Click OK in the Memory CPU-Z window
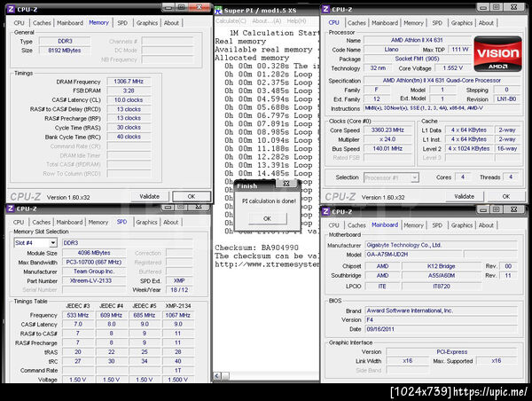Viewport: 532px width, 401px height. tap(192, 196)
